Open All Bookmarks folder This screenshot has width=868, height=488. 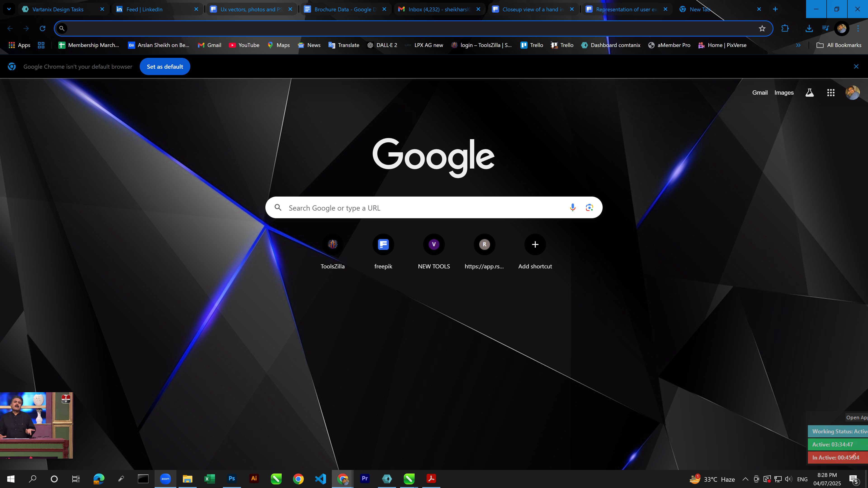(x=839, y=45)
